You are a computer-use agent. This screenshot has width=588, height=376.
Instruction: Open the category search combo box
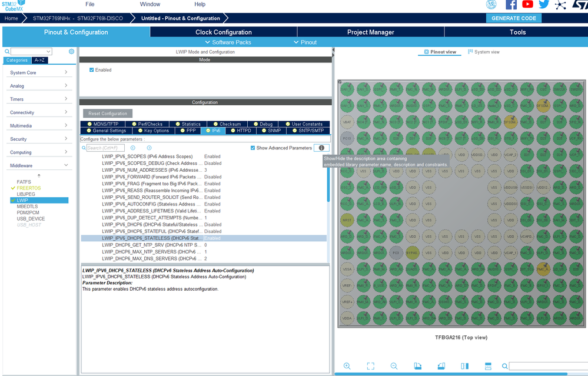click(31, 51)
